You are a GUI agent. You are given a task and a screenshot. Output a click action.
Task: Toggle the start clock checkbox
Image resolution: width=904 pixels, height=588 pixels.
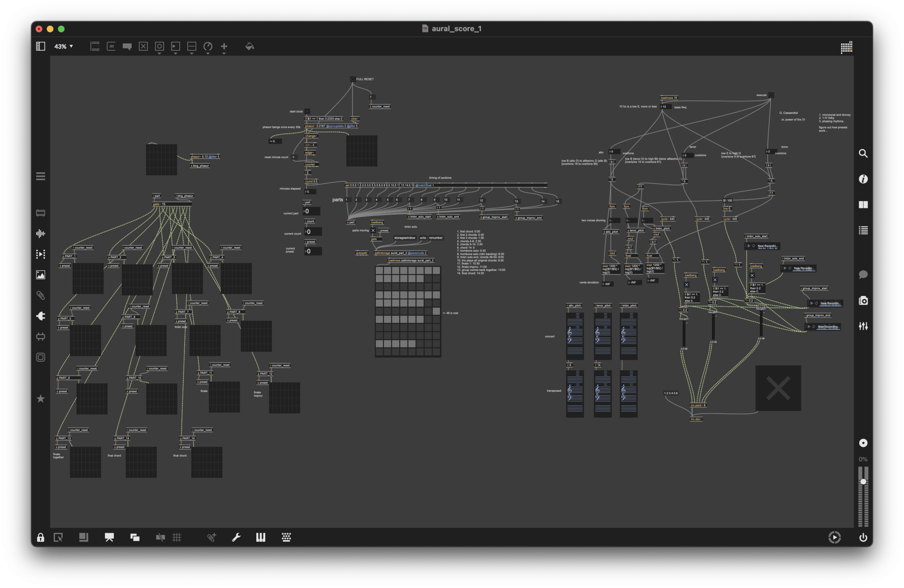click(x=307, y=111)
